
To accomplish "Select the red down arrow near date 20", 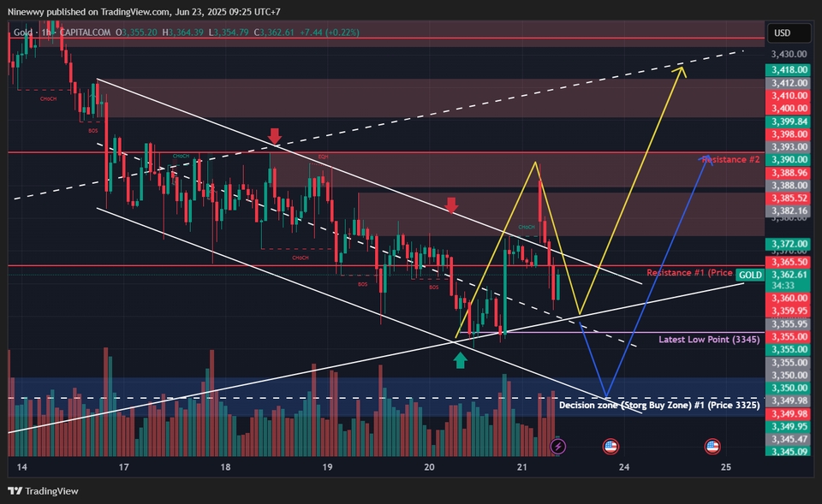I will 451,205.
